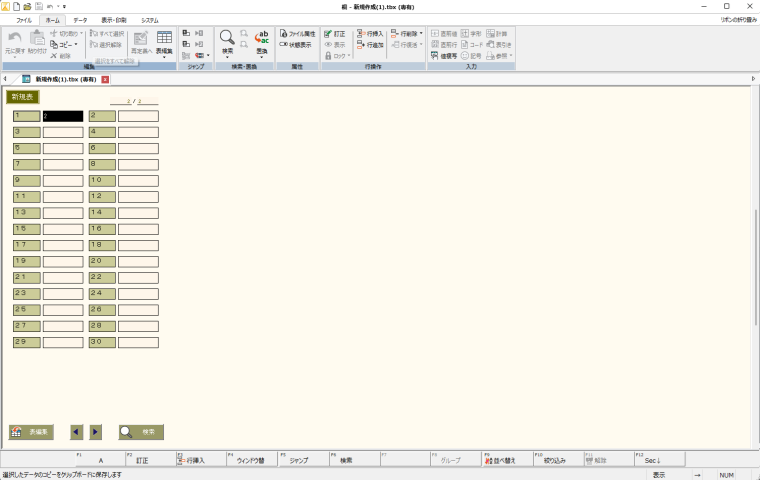Open the Quick Access Toolbar customize arrow
Image resolution: width=760 pixels, height=480 pixels.
64,6
